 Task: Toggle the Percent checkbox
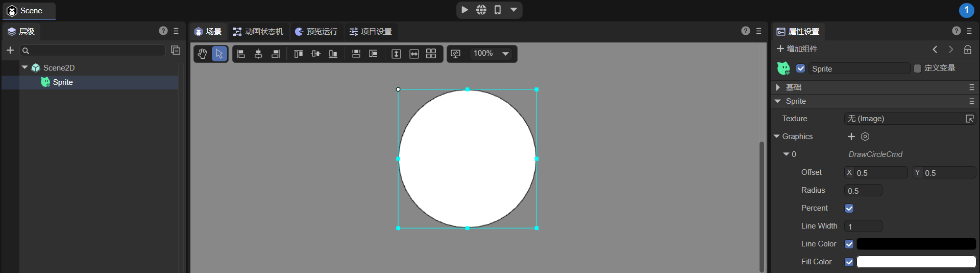(x=849, y=208)
